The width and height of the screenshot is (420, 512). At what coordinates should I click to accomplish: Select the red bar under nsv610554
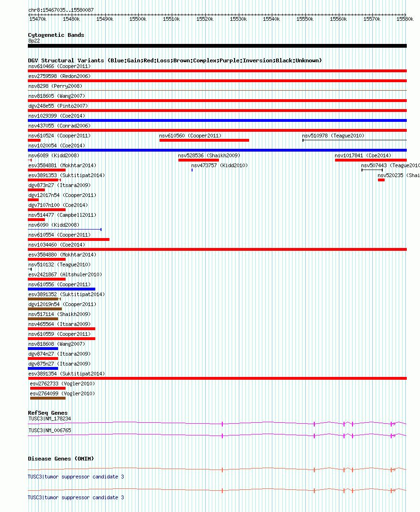(x=69, y=239)
